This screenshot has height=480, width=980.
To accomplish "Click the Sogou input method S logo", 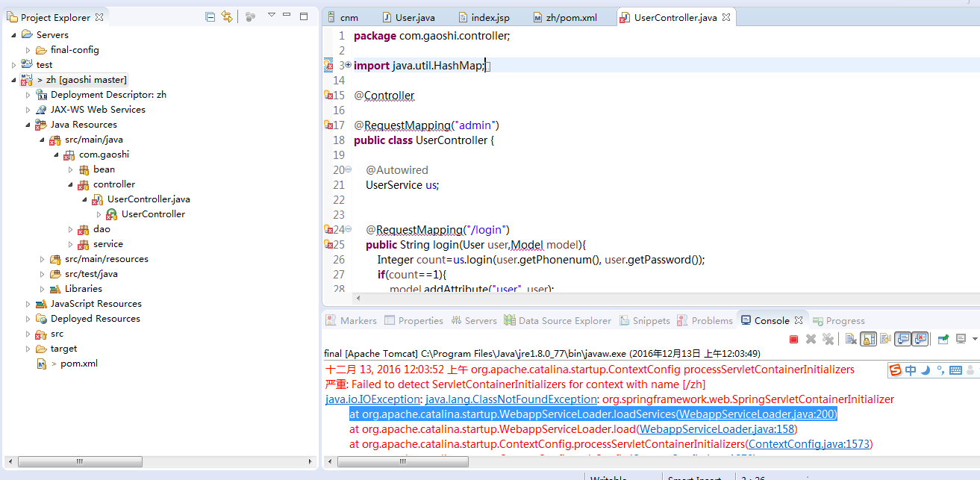I will click(896, 370).
